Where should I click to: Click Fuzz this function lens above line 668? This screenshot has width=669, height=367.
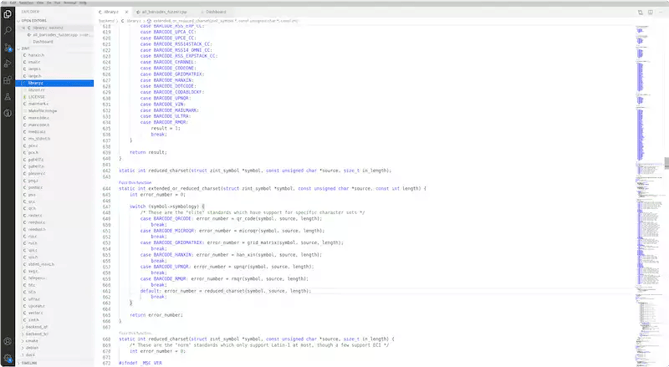(x=135, y=333)
